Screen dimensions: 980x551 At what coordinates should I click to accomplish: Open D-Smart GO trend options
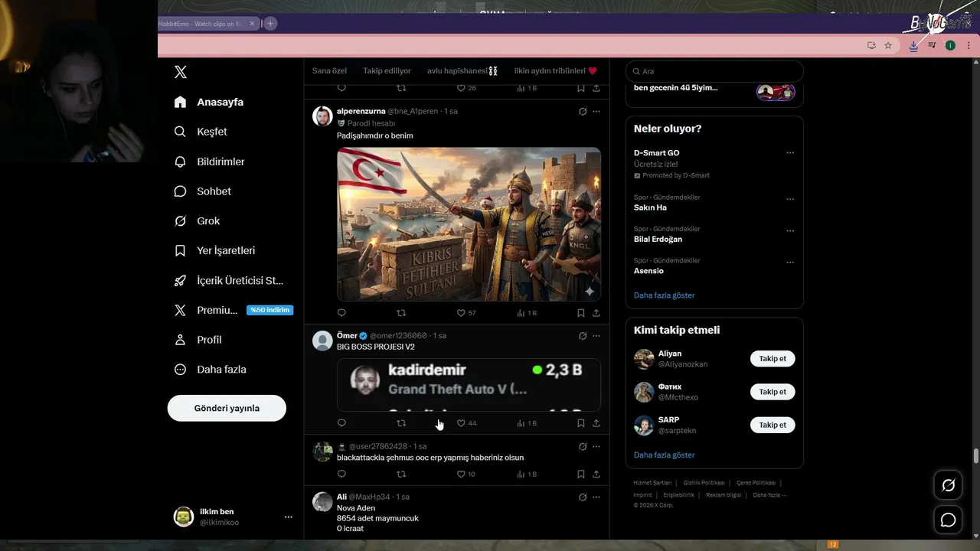pyautogui.click(x=790, y=153)
